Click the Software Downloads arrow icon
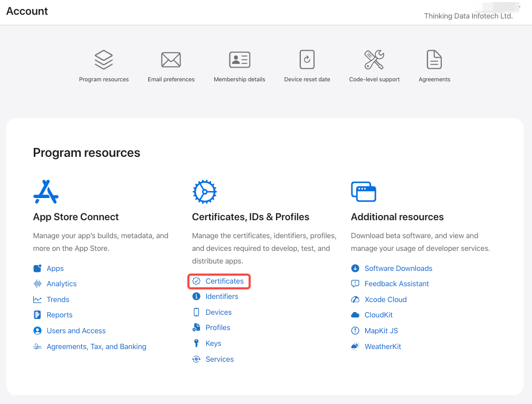Image resolution: width=532 pixels, height=404 pixels. tap(355, 268)
